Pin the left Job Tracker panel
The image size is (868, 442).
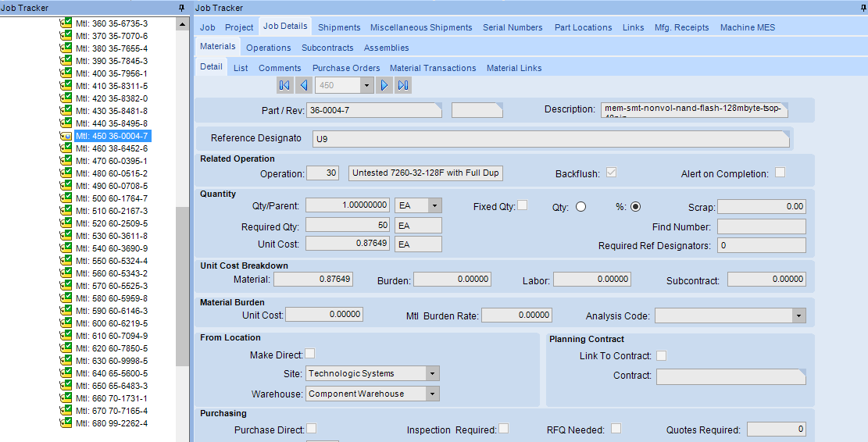(181, 8)
